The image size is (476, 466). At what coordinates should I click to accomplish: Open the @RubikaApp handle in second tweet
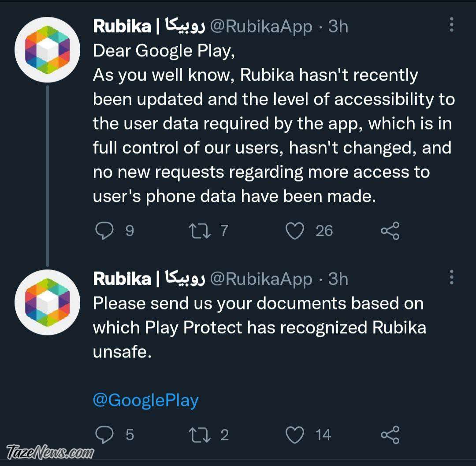point(261,279)
